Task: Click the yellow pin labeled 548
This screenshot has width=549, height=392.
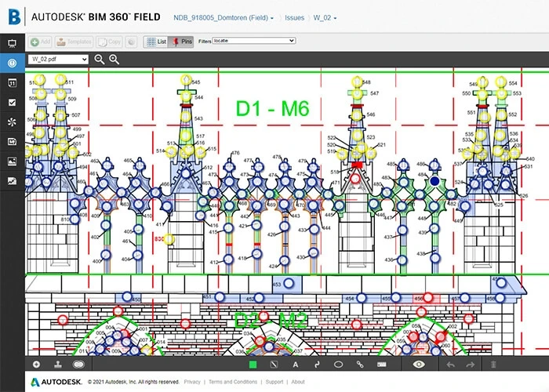Action: tap(357, 82)
